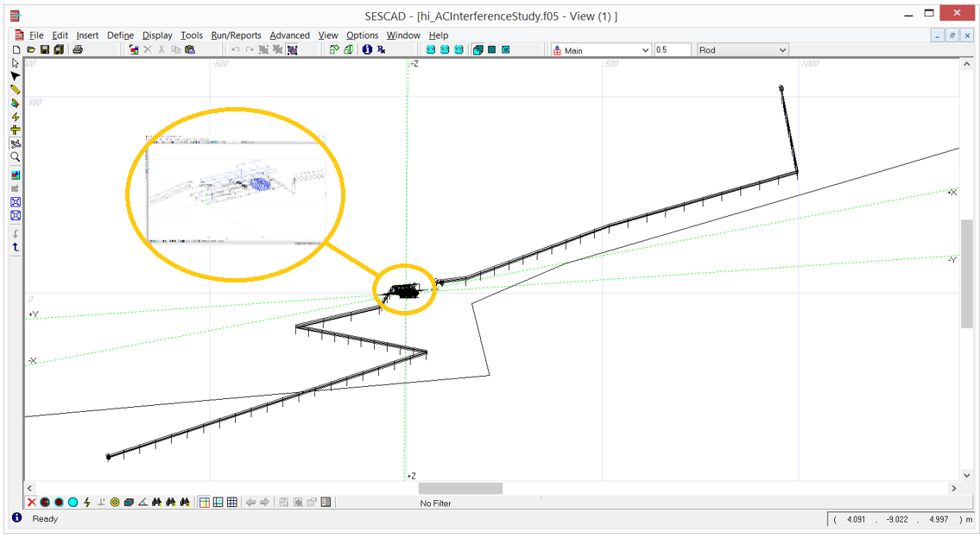Click the 0.5 value input field
Screen dimensions: 980x539
pos(673,50)
